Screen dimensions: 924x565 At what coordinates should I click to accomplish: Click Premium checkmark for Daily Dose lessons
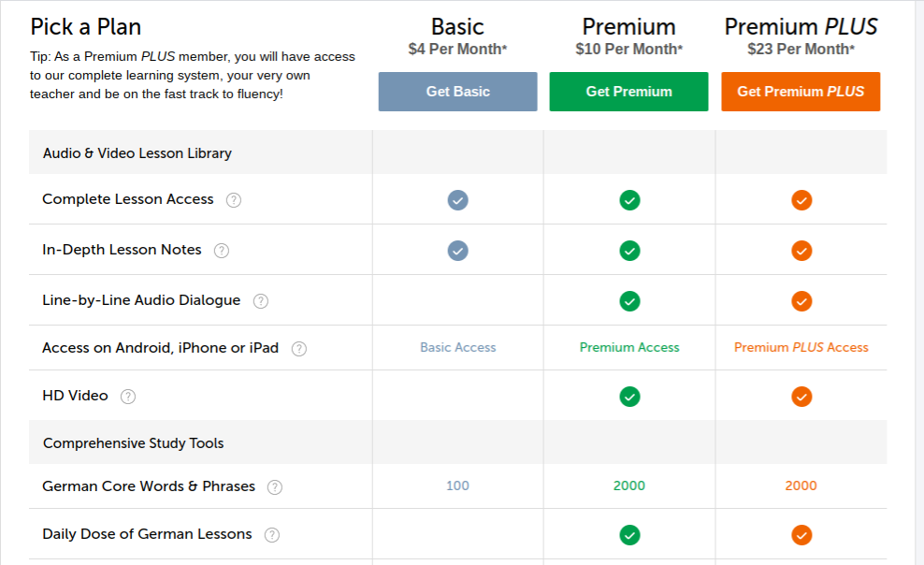[x=629, y=535]
